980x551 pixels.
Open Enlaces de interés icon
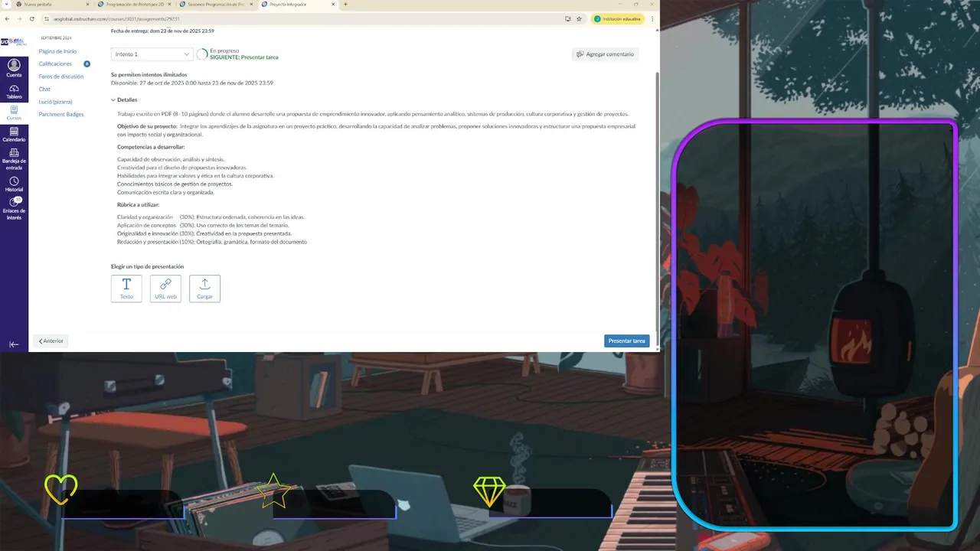(x=14, y=208)
